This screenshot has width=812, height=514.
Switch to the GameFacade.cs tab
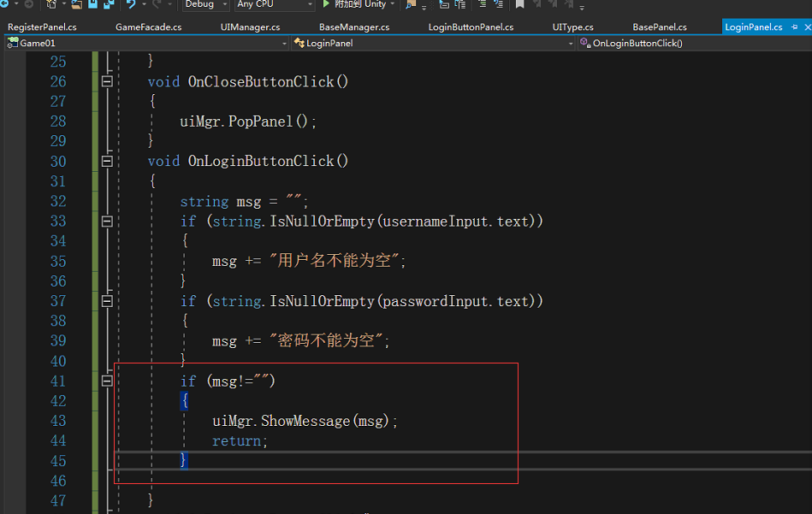click(149, 27)
